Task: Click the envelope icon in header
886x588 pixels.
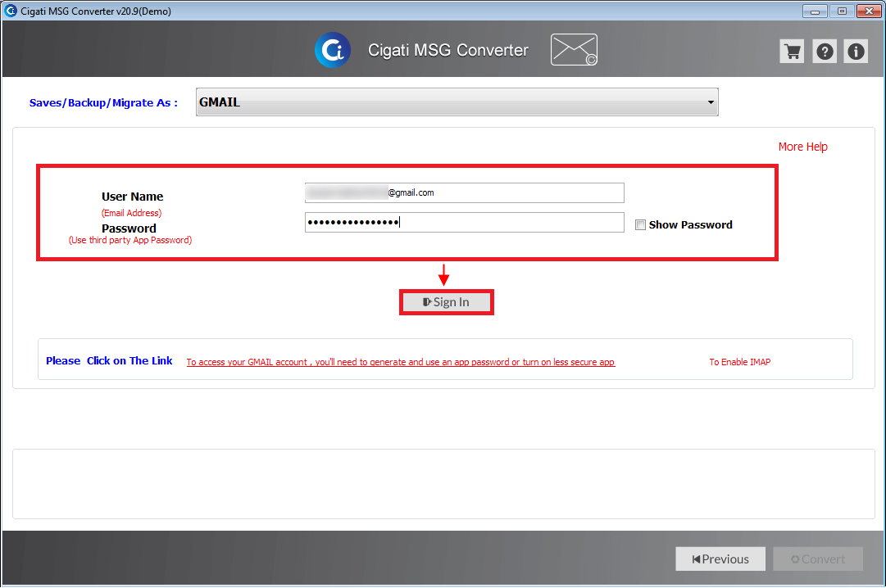Action: point(574,50)
